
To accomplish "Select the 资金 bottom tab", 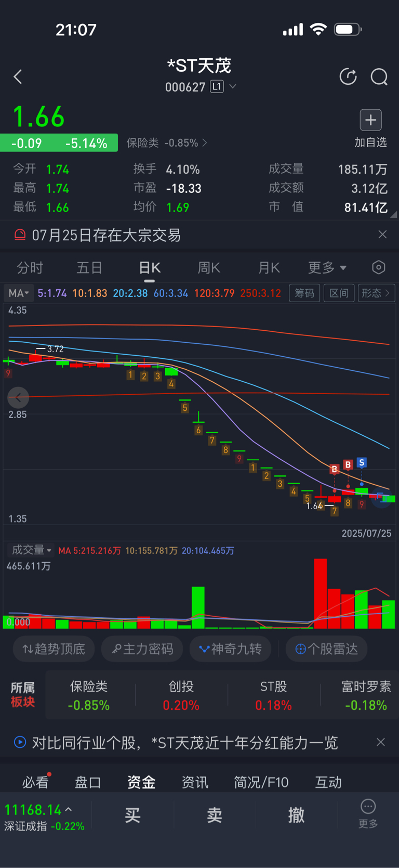I will pos(141,782).
